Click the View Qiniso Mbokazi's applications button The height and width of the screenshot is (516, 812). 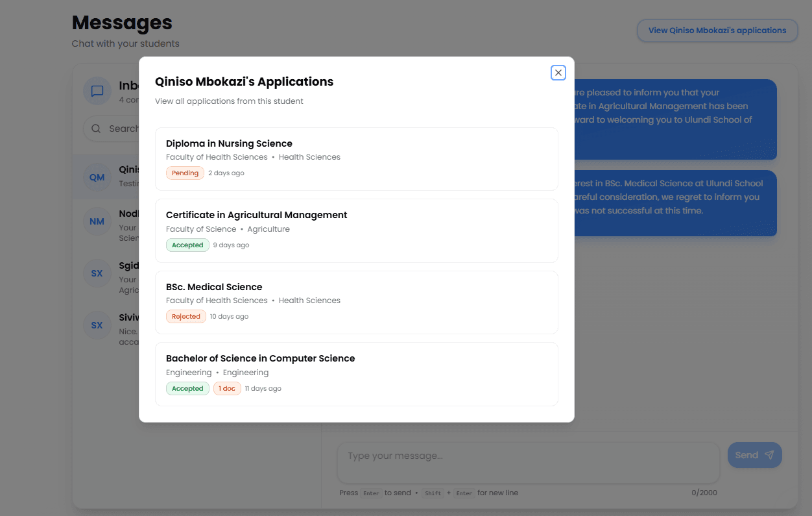click(717, 30)
